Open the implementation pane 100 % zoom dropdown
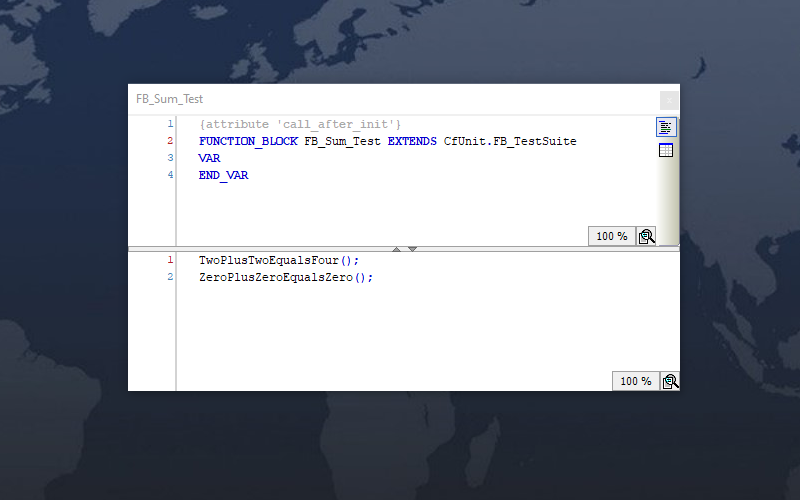 click(635, 381)
